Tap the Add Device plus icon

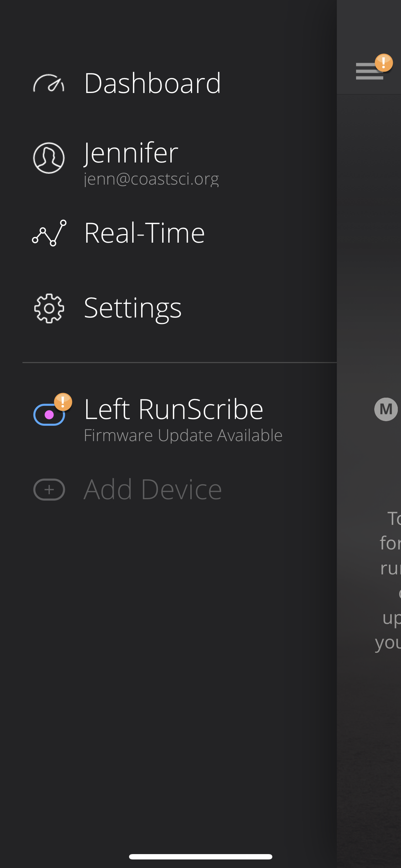(49, 490)
